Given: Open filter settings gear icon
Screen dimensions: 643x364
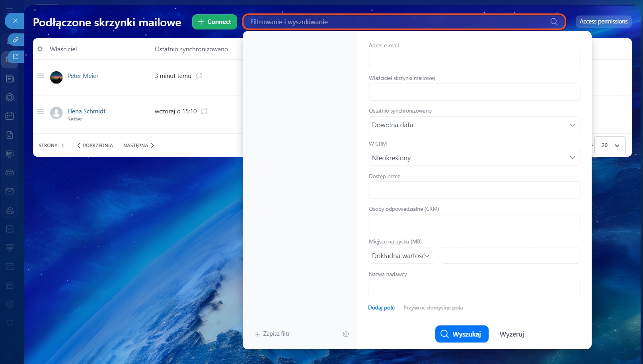Looking at the screenshot, I should [346, 334].
